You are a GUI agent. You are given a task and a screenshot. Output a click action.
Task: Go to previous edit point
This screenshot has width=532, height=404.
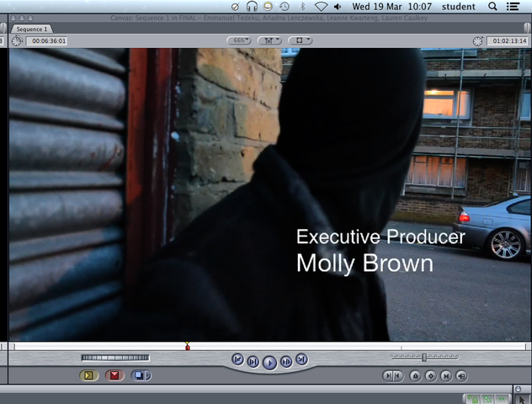pyautogui.click(x=238, y=359)
